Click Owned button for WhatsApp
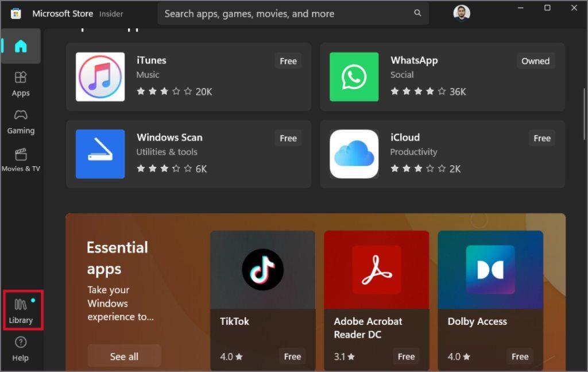 click(x=535, y=61)
